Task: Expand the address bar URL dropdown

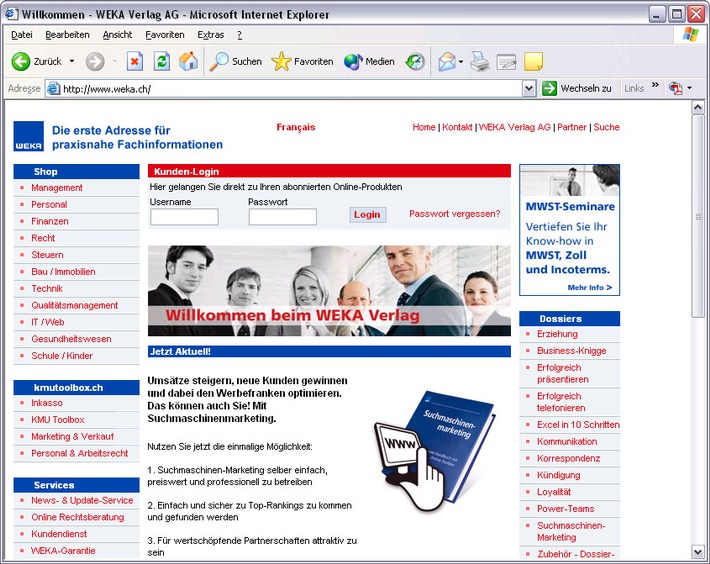Action: [529, 89]
